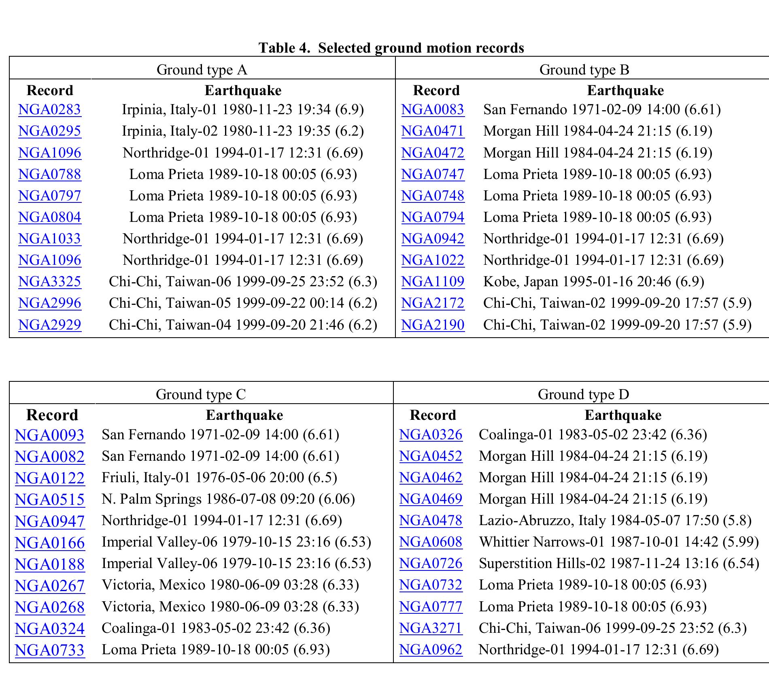This screenshot has height=700, width=769.
Task: Open the NGA0515 N. Palm Springs record
Action: [50, 499]
